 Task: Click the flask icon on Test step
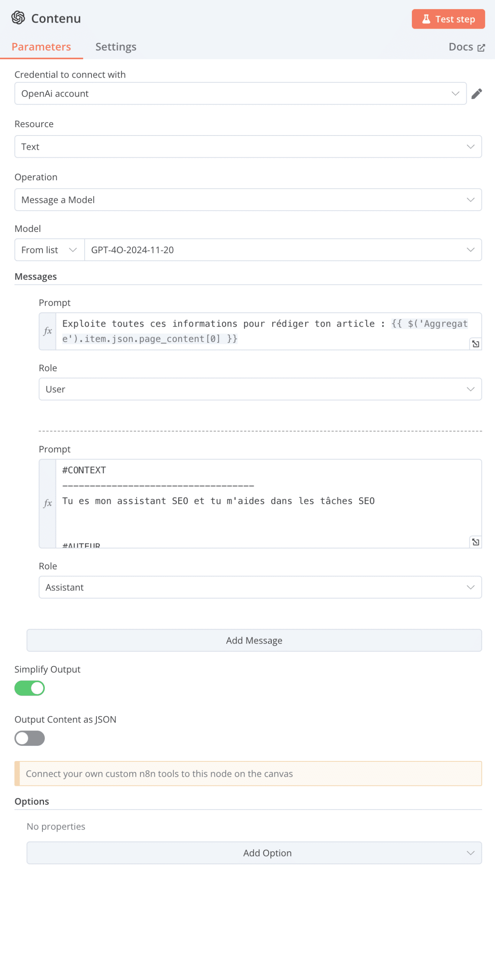tap(426, 19)
